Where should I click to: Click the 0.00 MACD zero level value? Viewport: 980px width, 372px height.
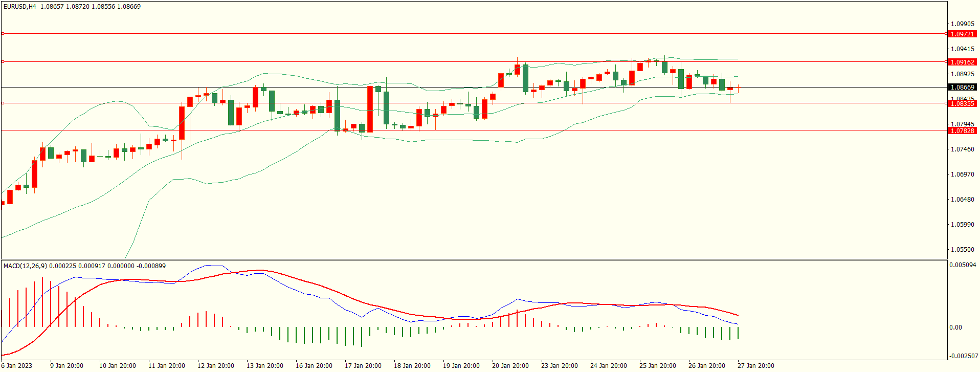pos(955,327)
